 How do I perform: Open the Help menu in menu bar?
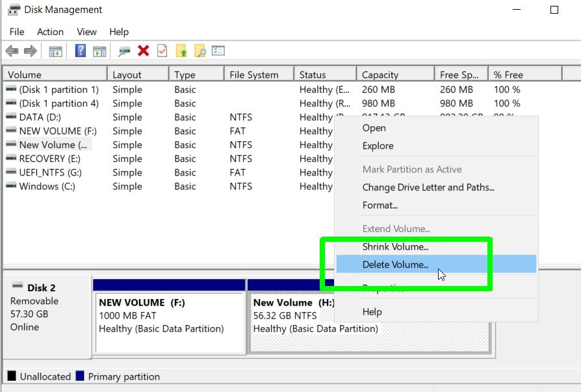tap(119, 32)
